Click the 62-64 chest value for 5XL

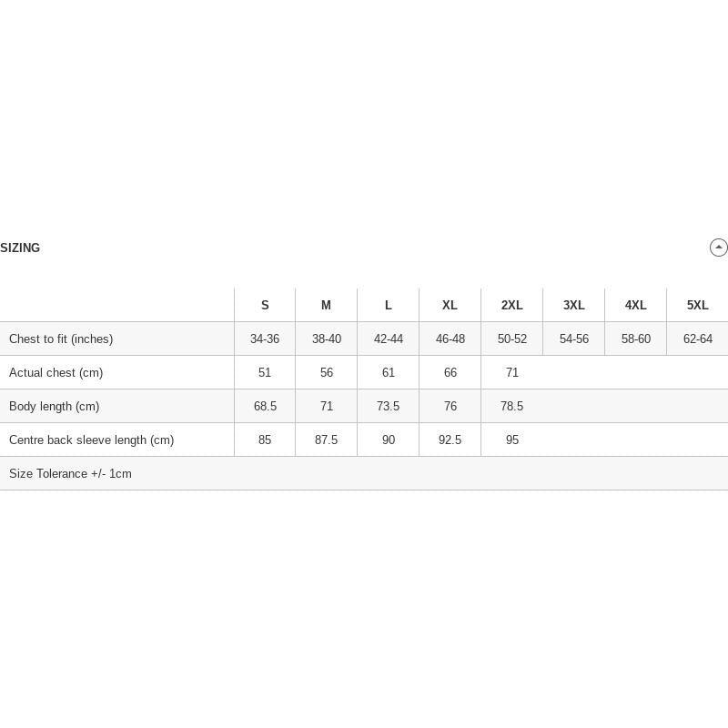697,339
